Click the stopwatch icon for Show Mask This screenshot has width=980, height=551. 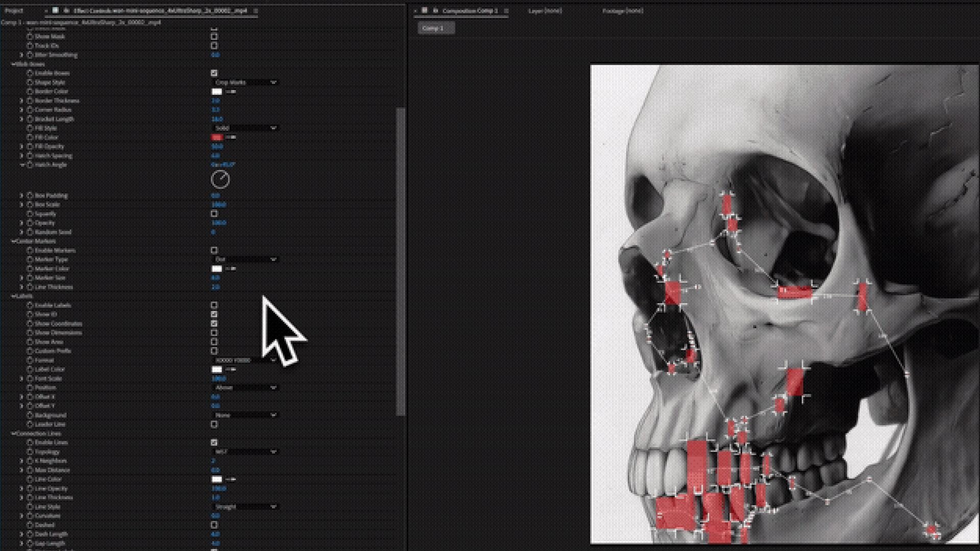tap(30, 37)
